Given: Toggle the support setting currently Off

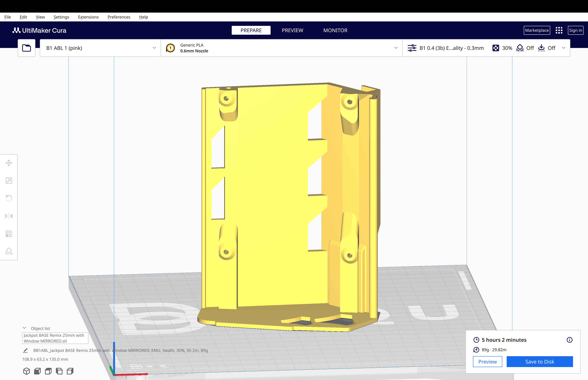Looking at the screenshot, I should click(x=525, y=48).
